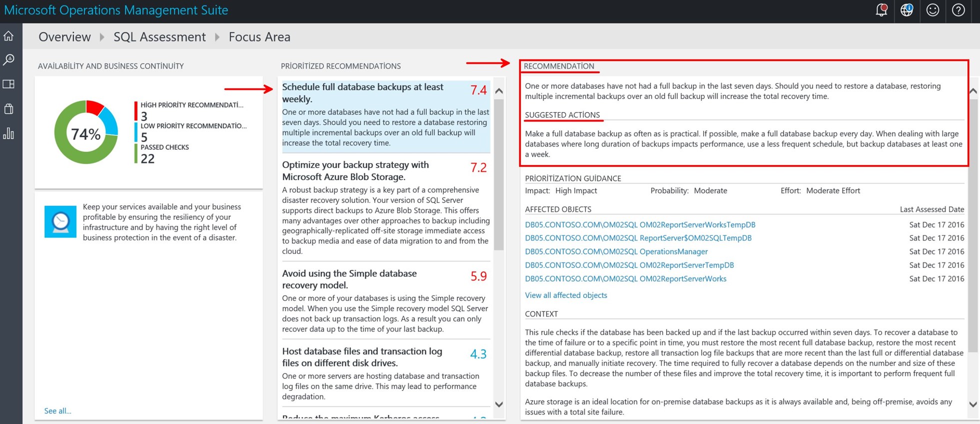Click Sat Dec 17 2016 date for OperationsManager
This screenshot has height=424, width=980.
(x=937, y=251)
